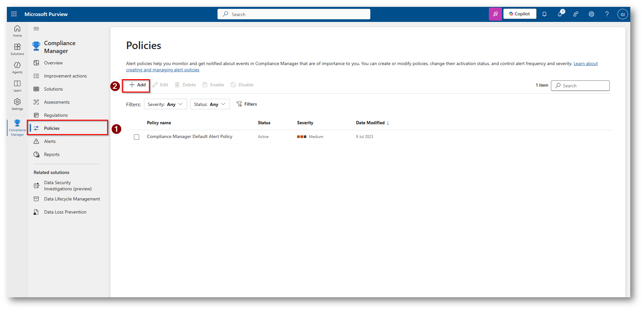The width and height of the screenshot is (644, 311).
Task: Click the Microsoft Purview title
Action: tap(46, 14)
